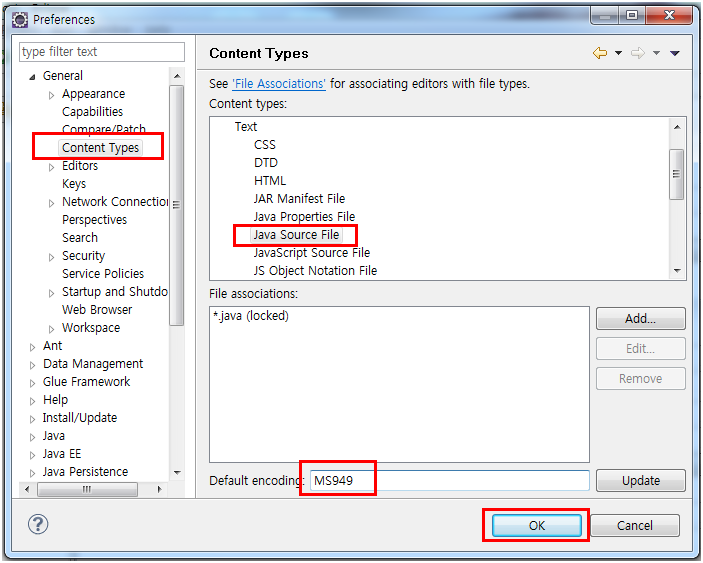This screenshot has width=703, height=563.
Task: Cancel the Preferences dialog
Action: tap(634, 525)
